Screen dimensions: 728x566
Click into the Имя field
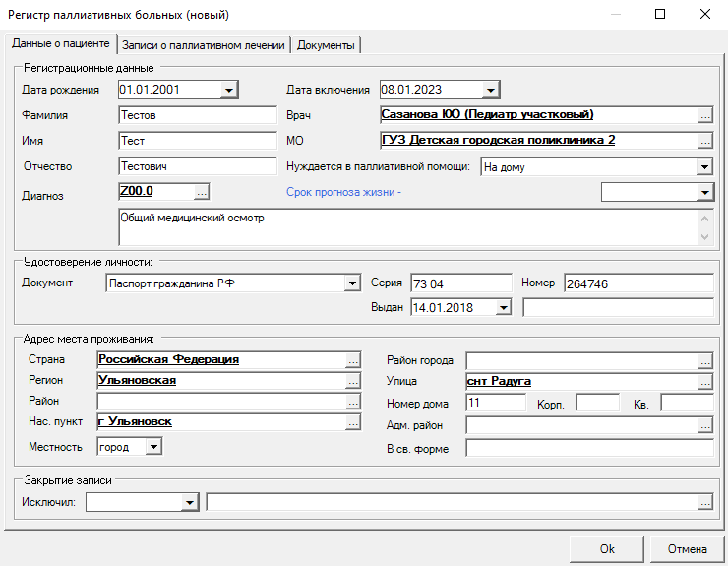pos(198,141)
